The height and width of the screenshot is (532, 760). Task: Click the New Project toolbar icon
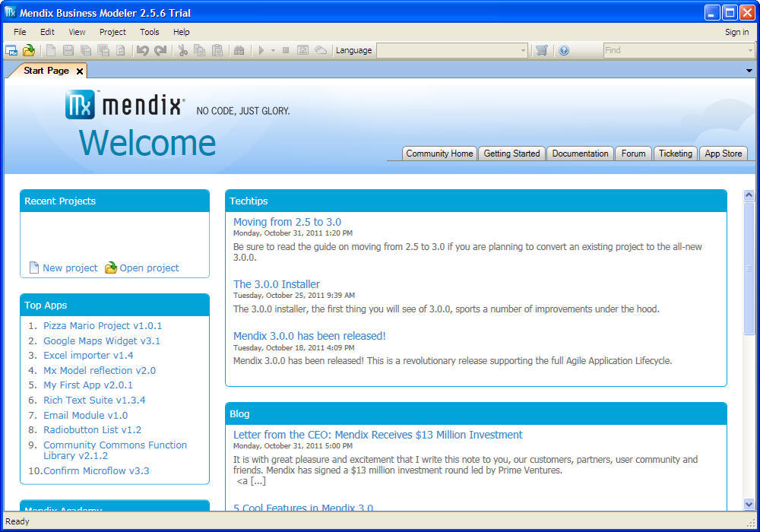click(x=11, y=50)
